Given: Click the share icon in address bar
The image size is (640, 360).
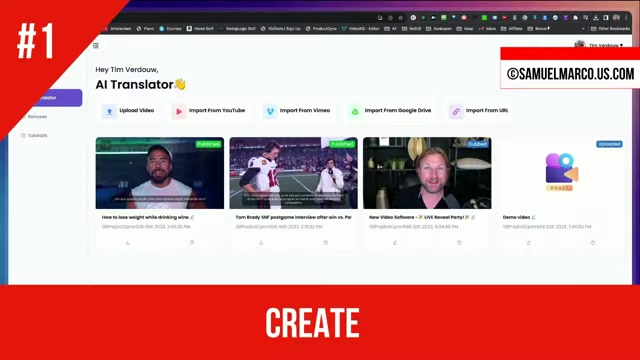Looking at the screenshot, I should (x=390, y=18).
